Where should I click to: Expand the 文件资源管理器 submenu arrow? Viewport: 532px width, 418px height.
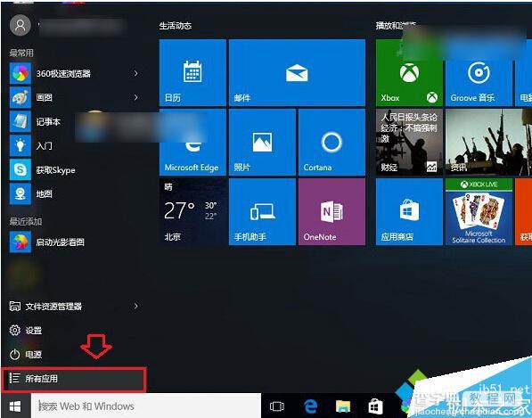tap(135, 306)
